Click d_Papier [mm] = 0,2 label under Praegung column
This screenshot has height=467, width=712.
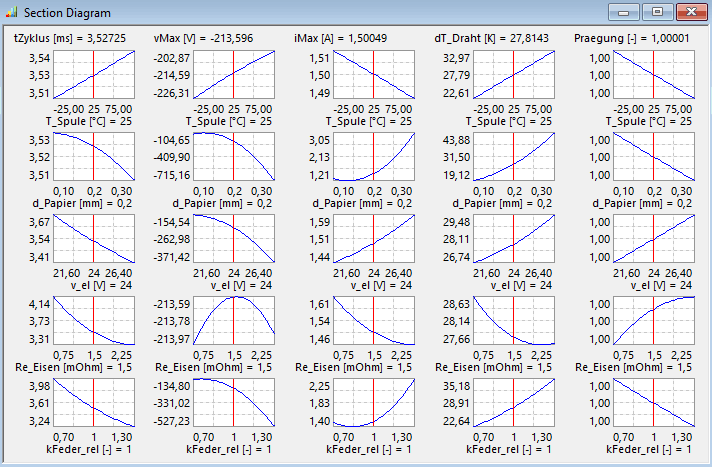(x=642, y=204)
